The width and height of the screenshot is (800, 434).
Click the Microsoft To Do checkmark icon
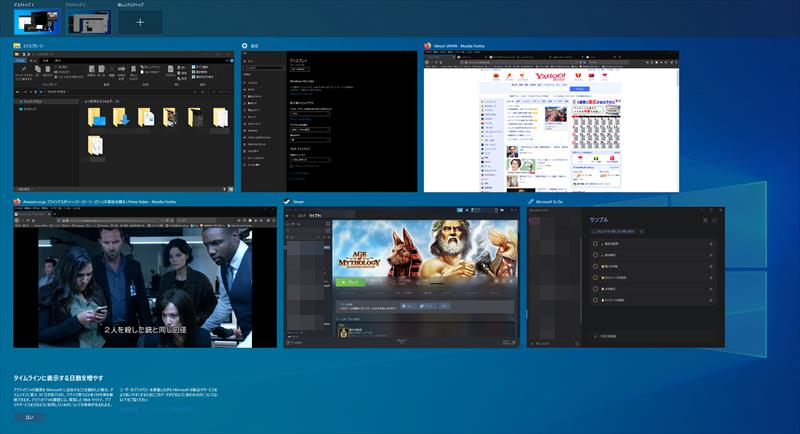tap(532, 201)
